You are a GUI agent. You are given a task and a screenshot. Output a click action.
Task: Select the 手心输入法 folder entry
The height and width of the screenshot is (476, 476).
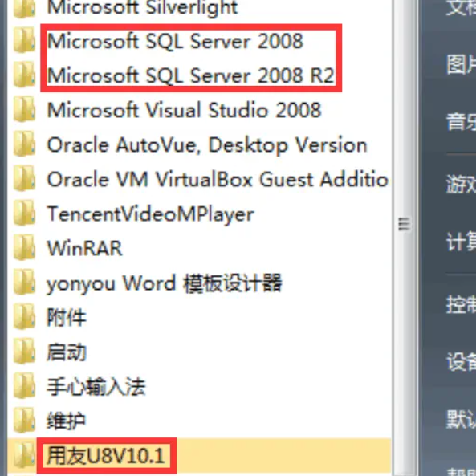point(96,387)
